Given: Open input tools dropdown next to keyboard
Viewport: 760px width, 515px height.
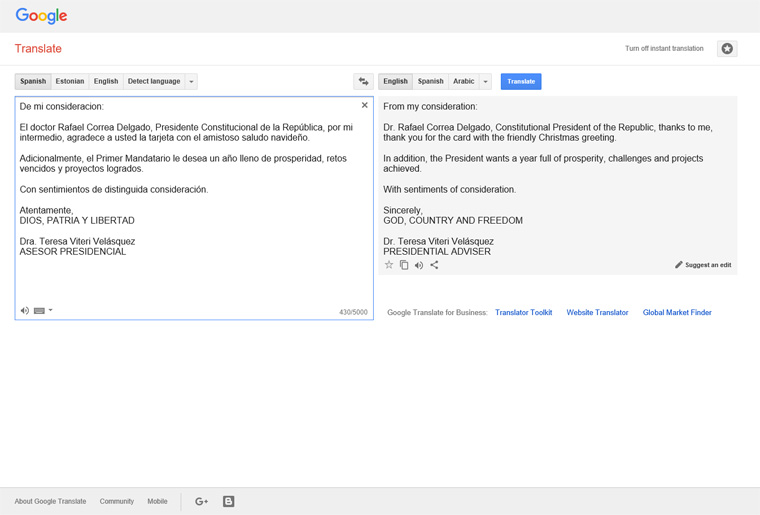Looking at the screenshot, I should click(x=51, y=311).
